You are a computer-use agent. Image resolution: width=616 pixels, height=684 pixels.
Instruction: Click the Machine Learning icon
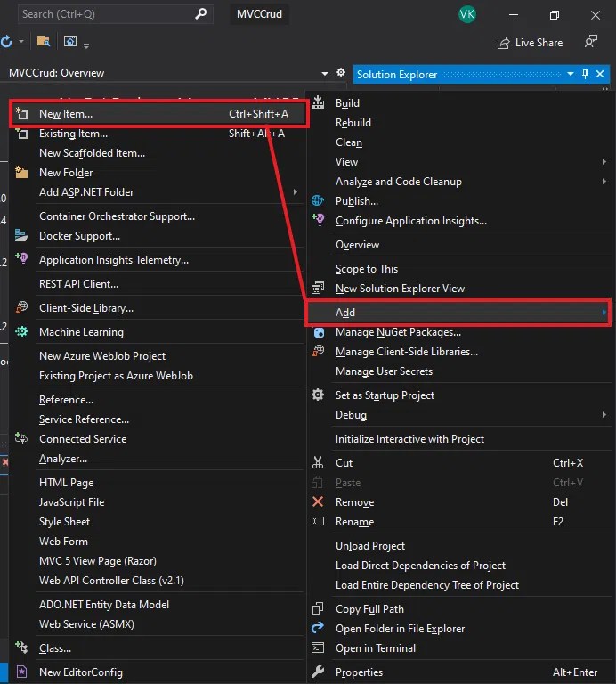pyautogui.click(x=21, y=331)
